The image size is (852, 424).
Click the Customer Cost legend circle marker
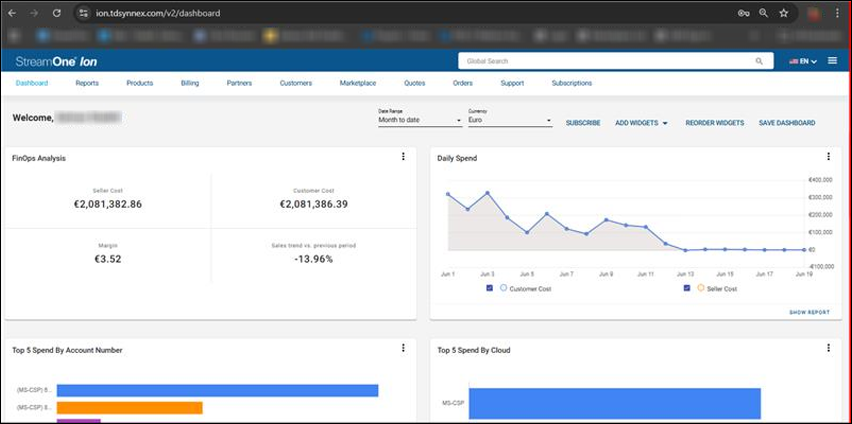click(503, 288)
